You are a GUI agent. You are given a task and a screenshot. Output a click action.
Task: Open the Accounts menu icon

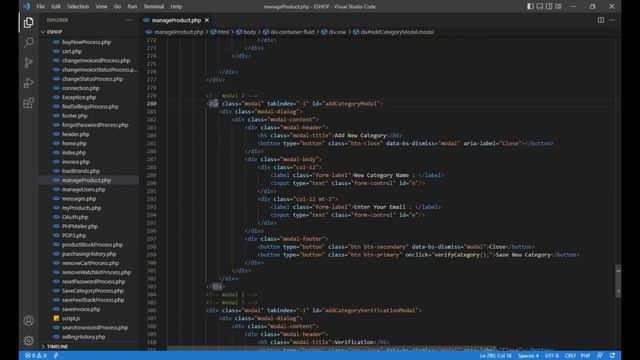coord(29,320)
